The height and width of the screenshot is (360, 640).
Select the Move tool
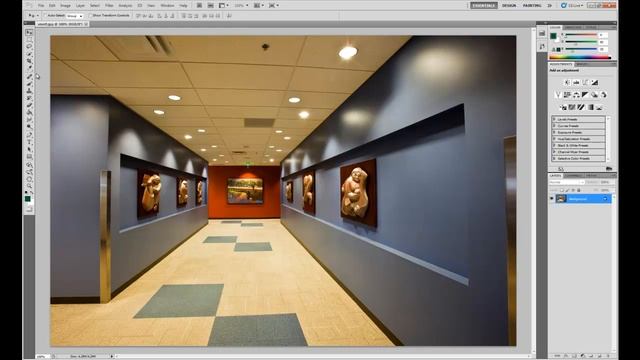click(x=29, y=32)
